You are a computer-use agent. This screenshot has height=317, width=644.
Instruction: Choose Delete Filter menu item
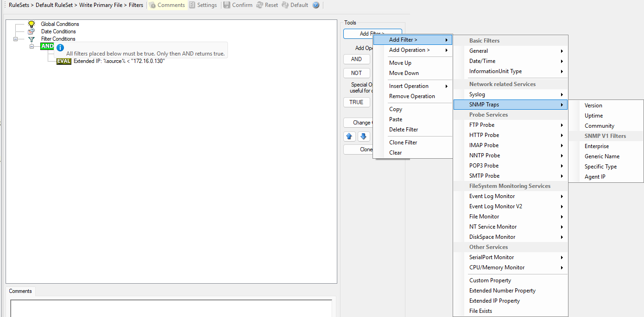pyautogui.click(x=413, y=130)
